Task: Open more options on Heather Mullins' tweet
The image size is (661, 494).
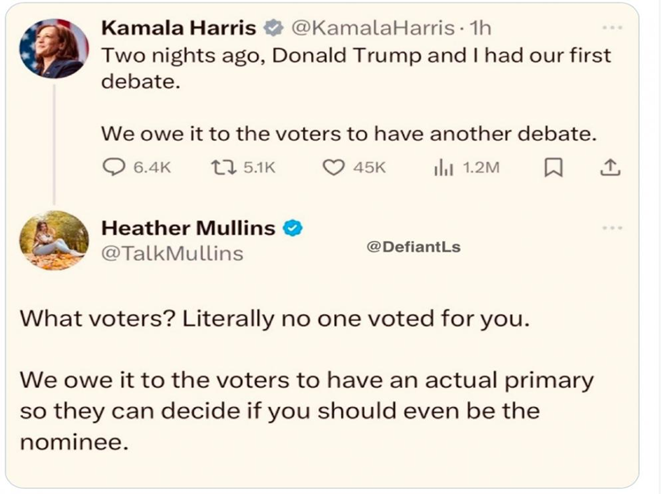Action: 612,229
